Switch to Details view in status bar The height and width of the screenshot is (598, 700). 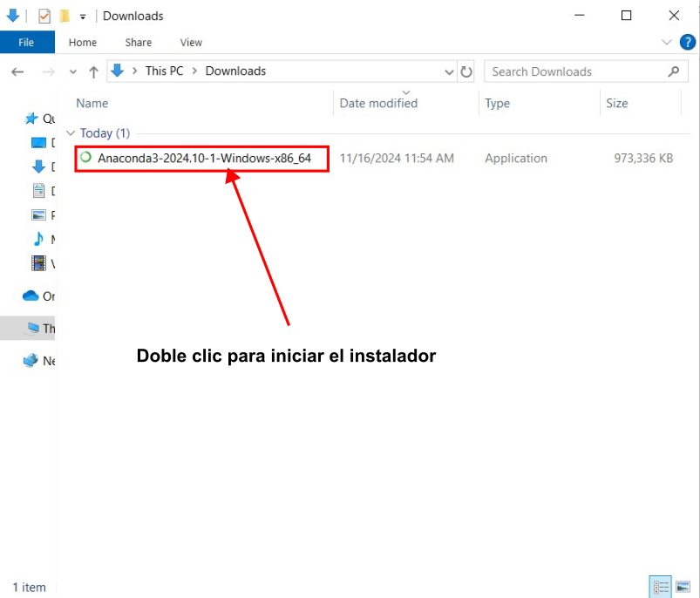(x=660, y=587)
